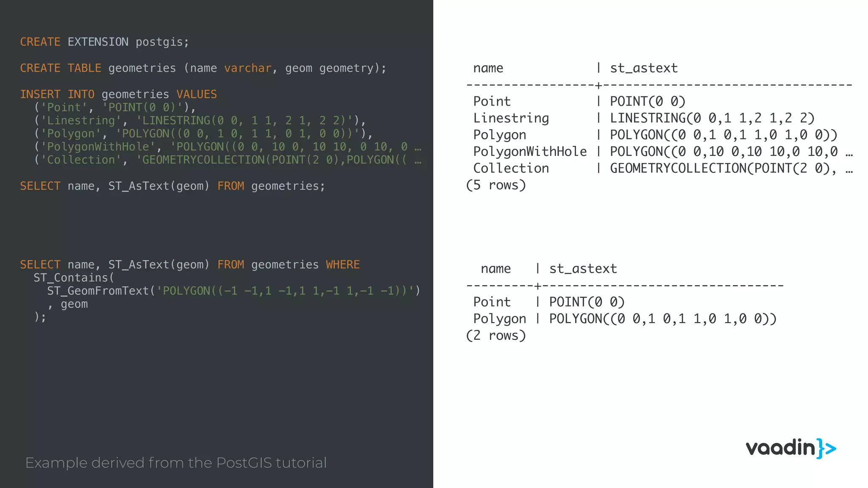
Task: Click the 'ST_Contains(' code line
Action: [x=74, y=277]
